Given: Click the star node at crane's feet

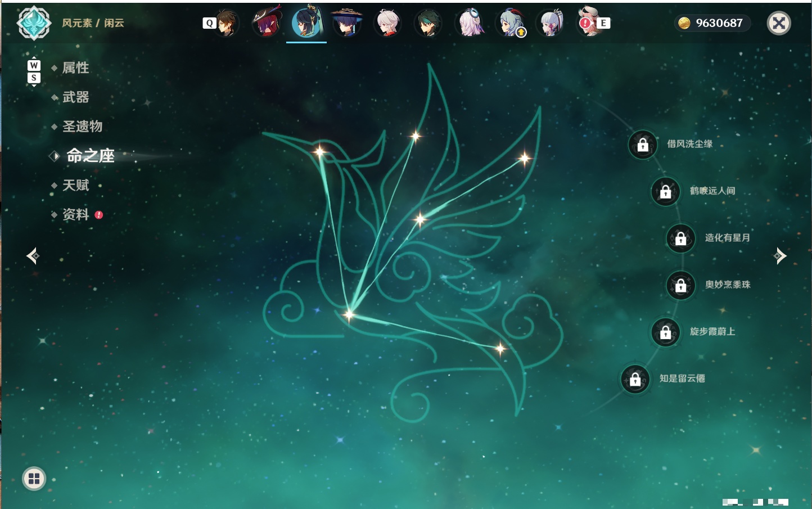Looking at the screenshot, I should [x=349, y=314].
